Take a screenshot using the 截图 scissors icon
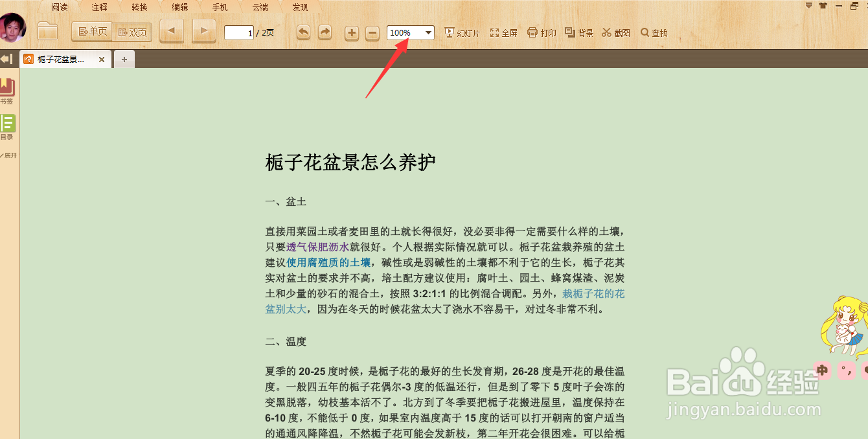Viewport: 868px width, 439px height. pos(615,32)
